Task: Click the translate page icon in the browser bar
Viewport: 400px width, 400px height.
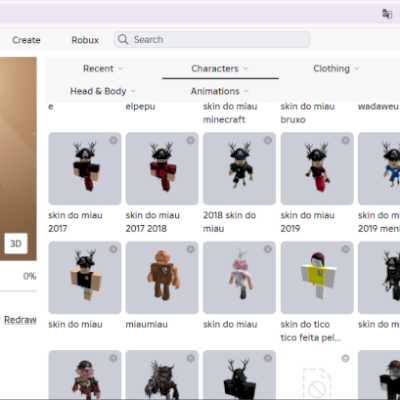Action: click(x=387, y=14)
